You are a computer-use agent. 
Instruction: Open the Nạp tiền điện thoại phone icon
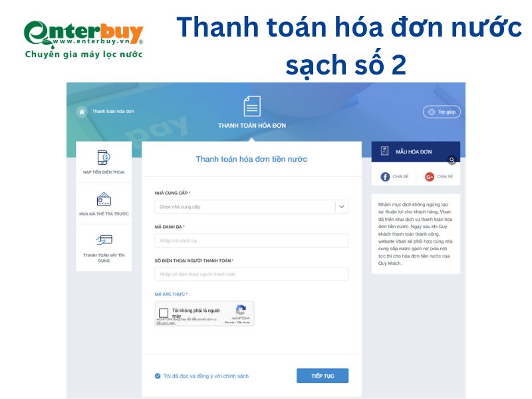104,158
